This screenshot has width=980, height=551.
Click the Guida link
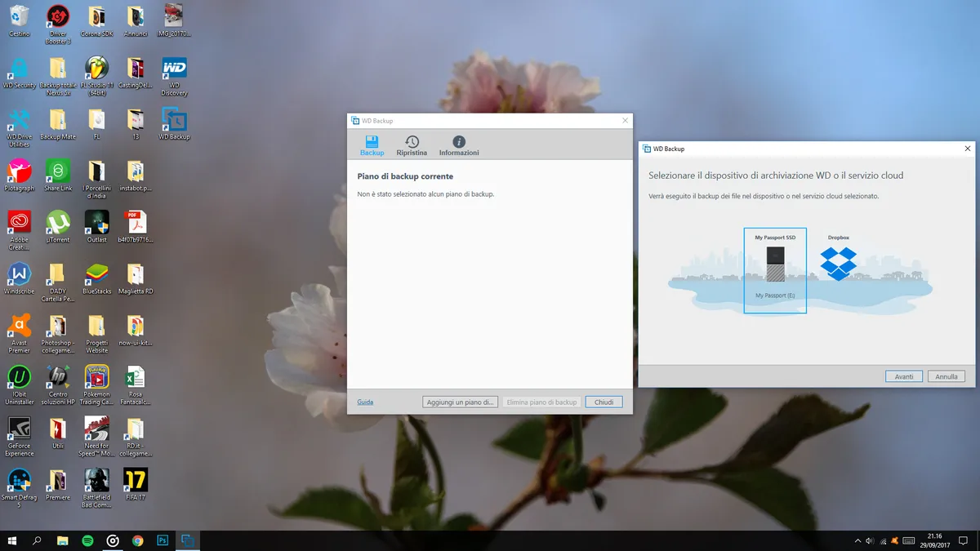(x=365, y=402)
